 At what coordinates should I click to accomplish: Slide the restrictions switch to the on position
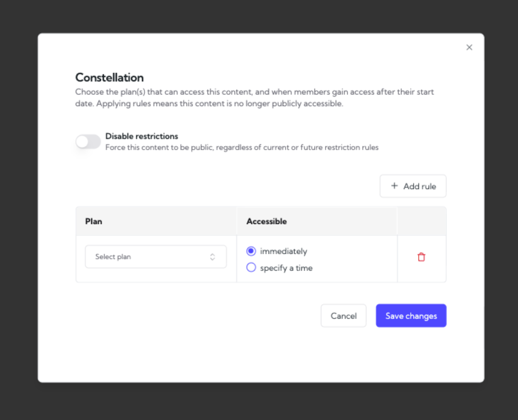(x=88, y=142)
